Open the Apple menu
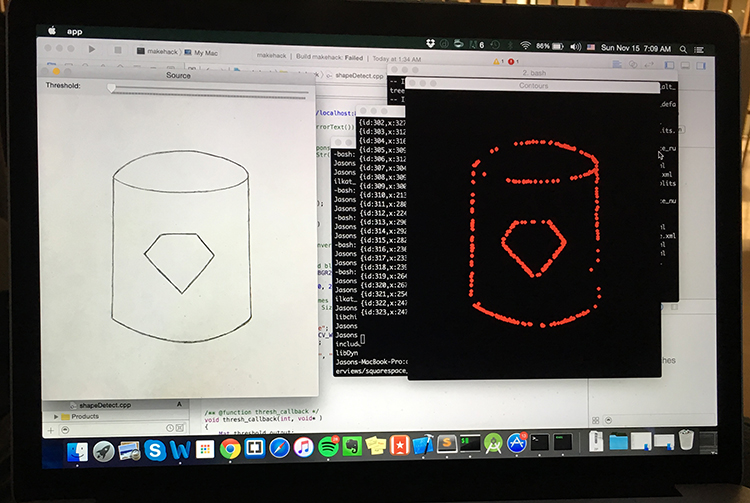 (x=49, y=31)
